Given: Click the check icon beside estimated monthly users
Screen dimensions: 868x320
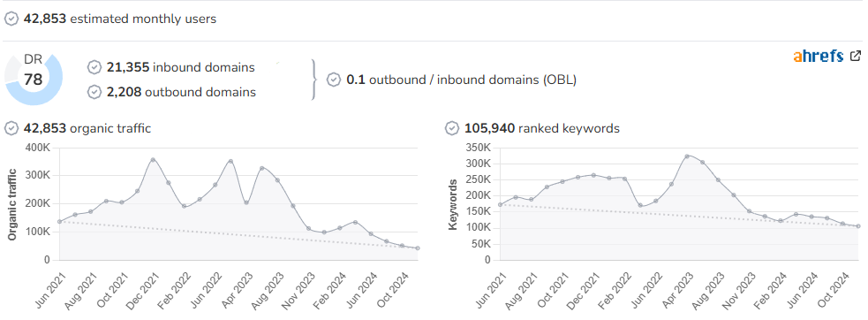Looking at the screenshot, I should 11,19.
